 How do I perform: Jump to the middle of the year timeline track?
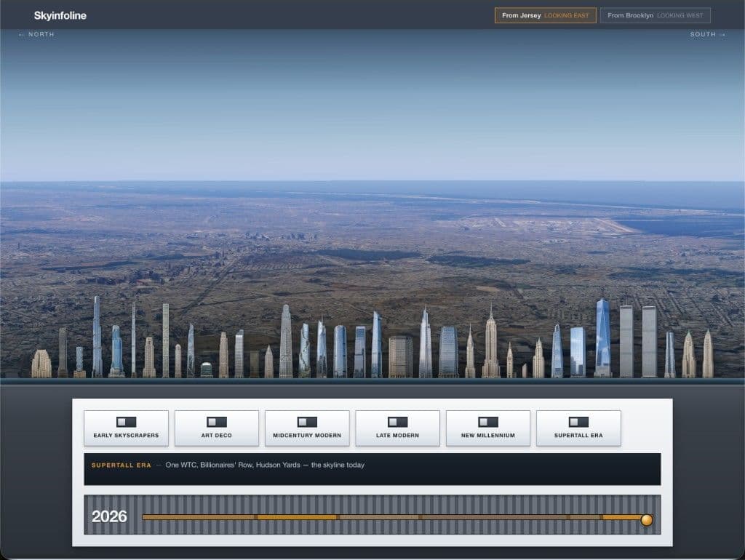[394, 517]
